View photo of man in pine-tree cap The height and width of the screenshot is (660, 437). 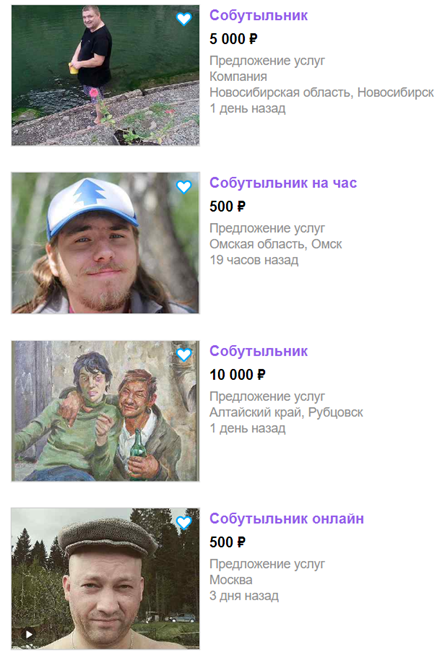click(105, 243)
